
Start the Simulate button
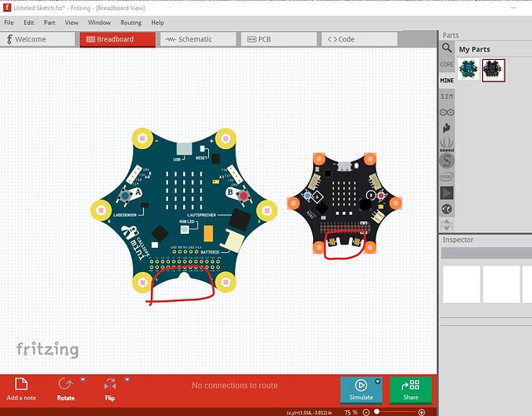coord(361,390)
